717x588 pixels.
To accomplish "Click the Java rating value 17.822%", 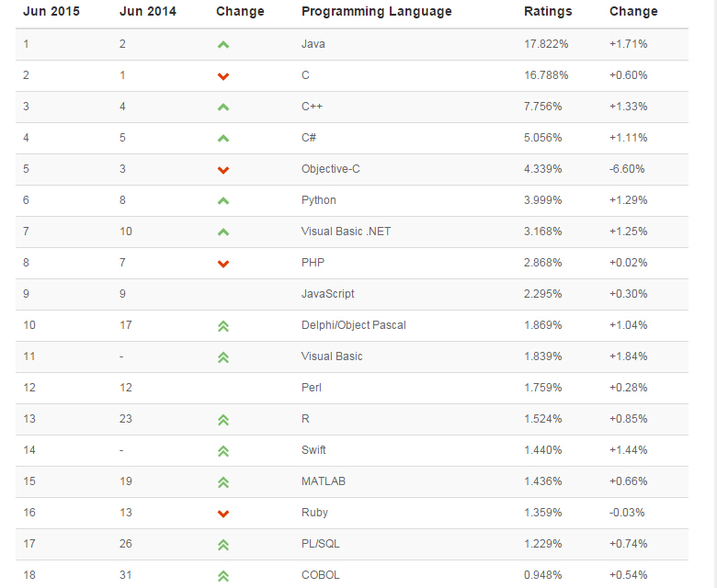I will (546, 44).
